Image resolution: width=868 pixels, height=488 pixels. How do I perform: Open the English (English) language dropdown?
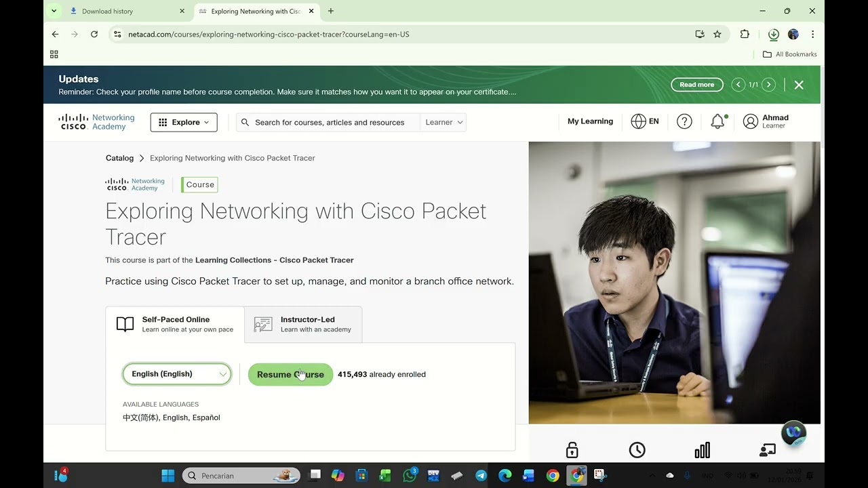tap(177, 374)
